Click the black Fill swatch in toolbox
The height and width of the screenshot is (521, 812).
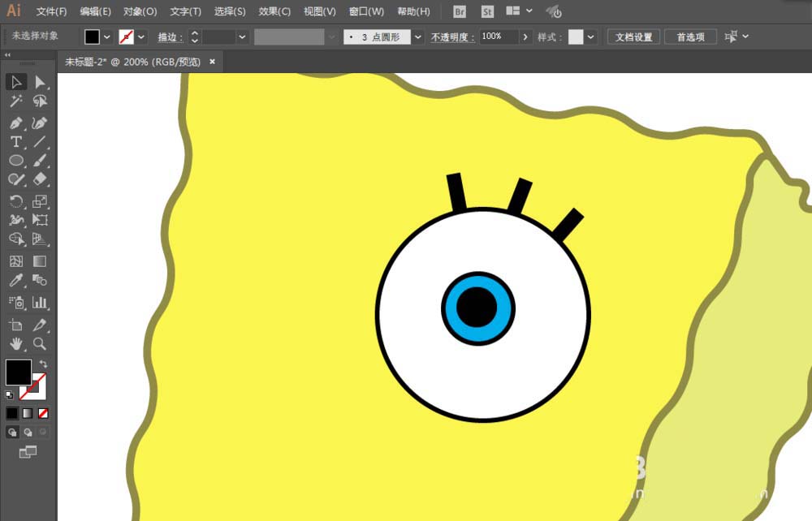click(18, 372)
